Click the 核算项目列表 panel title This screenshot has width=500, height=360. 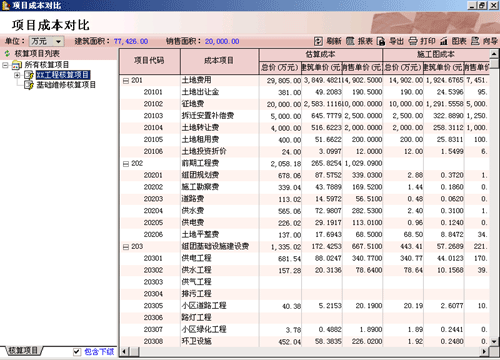(37, 53)
